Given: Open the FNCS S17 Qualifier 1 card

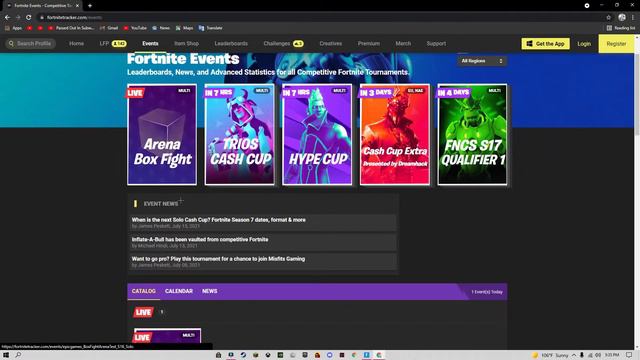Looking at the screenshot, I should [472, 134].
